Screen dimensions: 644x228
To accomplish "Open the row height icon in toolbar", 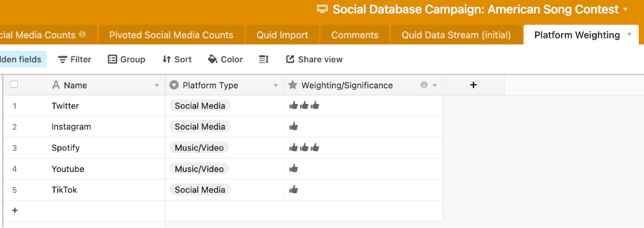I will (264, 59).
